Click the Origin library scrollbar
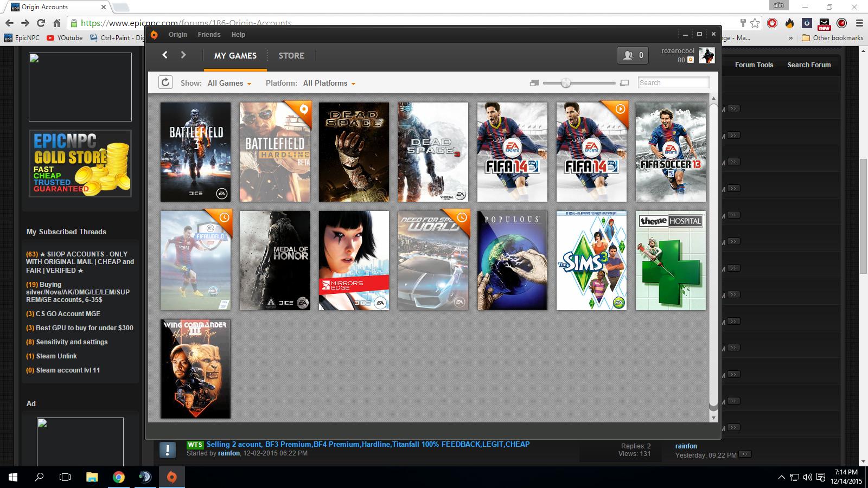Viewport: 868px width, 488px height. coord(713,255)
